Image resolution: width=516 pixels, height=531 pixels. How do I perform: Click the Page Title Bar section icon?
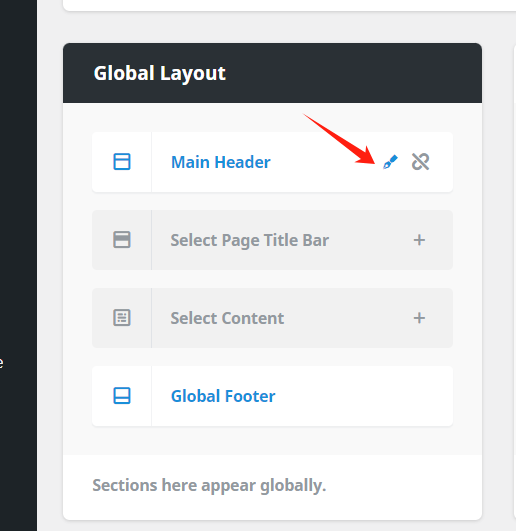(122, 240)
